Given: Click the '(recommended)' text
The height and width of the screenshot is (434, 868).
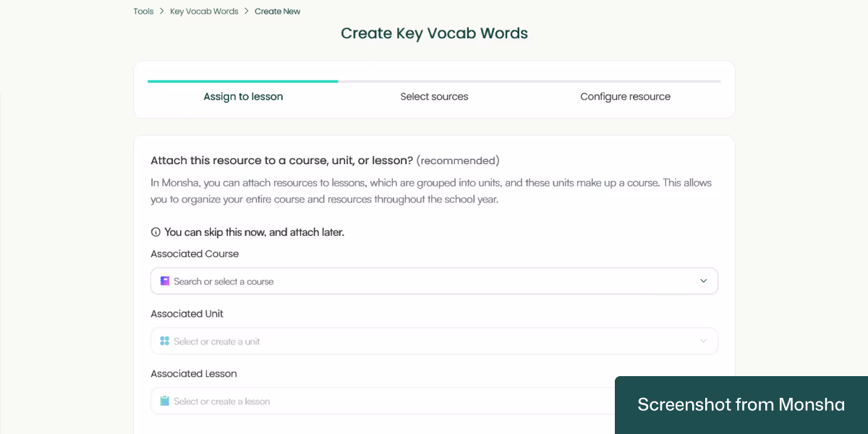Looking at the screenshot, I should [458, 161].
